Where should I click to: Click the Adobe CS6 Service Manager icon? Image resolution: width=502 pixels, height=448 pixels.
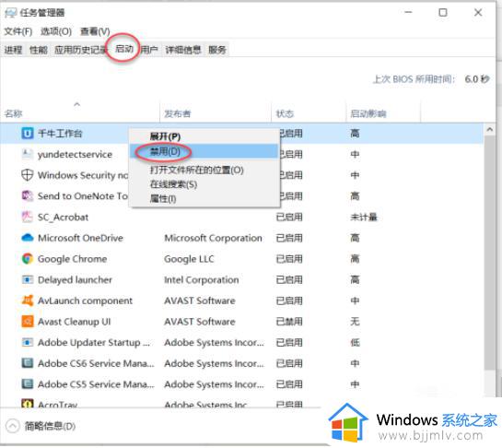click(x=28, y=363)
